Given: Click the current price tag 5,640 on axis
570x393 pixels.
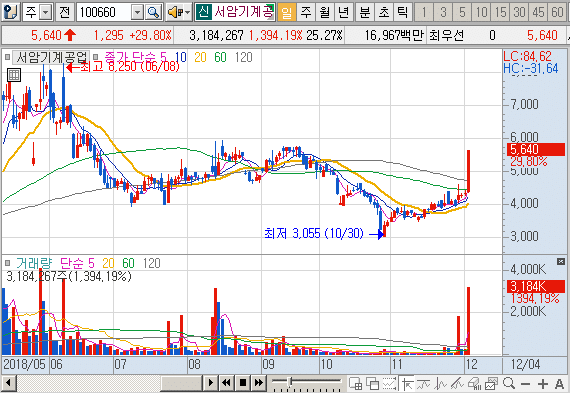Looking at the screenshot, I should pyautogui.click(x=536, y=149).
